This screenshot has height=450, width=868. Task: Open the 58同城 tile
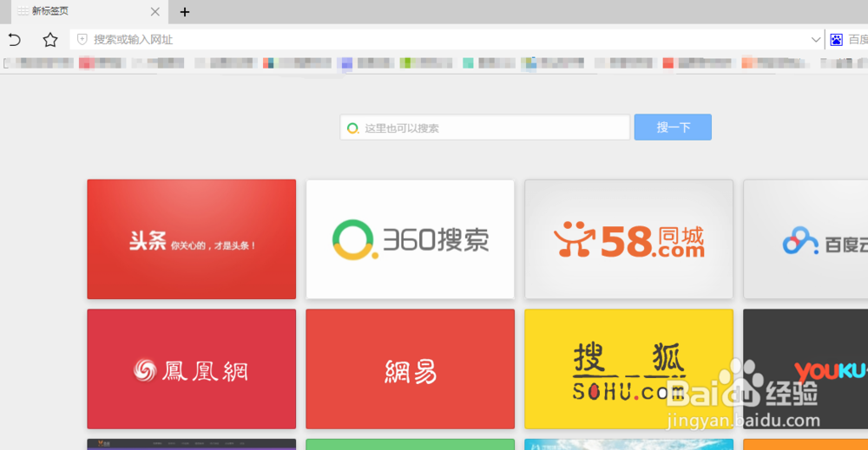point(628,238)
